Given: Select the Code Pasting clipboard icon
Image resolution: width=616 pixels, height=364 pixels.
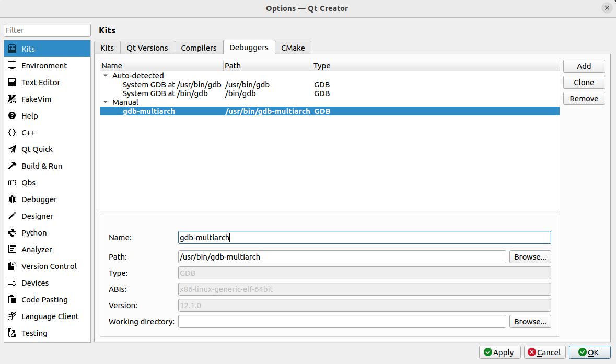Looking at the screenshot, I should click(x=12, y=300).
